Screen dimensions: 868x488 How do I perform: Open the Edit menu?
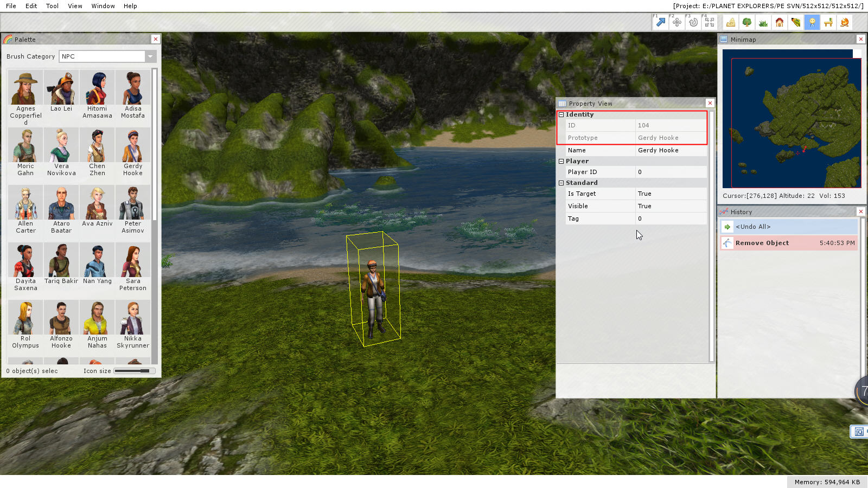click(x=31, y=6)
